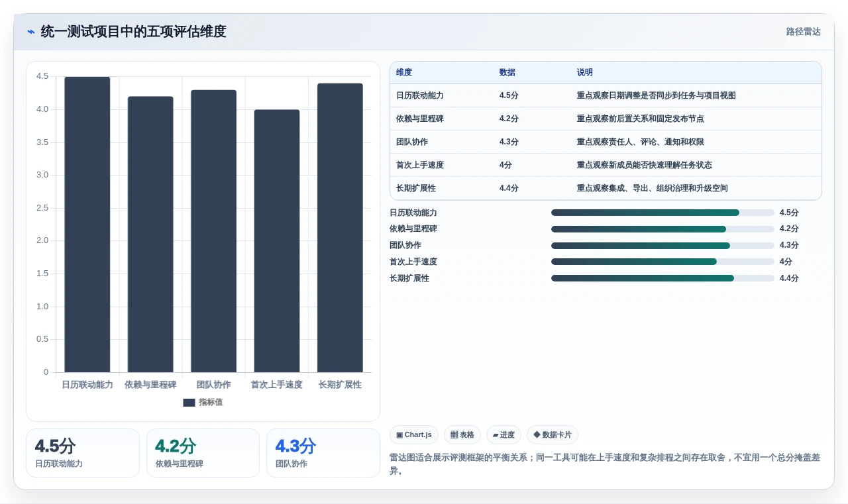This screenshot has height=504, width=848.
Task: Click the 4.5分 value in the table
Action: coord(509,96)
